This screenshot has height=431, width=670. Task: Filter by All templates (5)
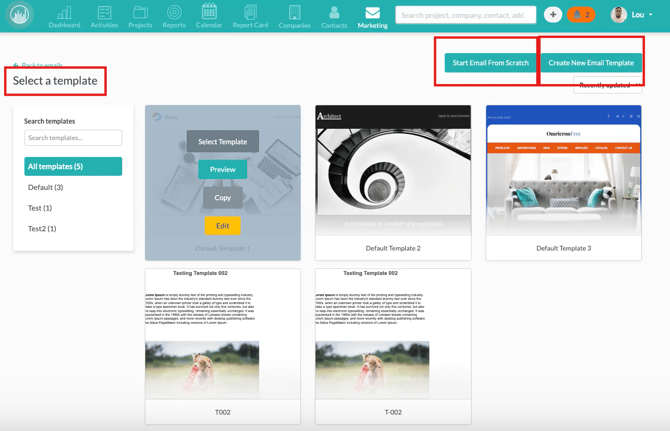(x=73, y=166)
